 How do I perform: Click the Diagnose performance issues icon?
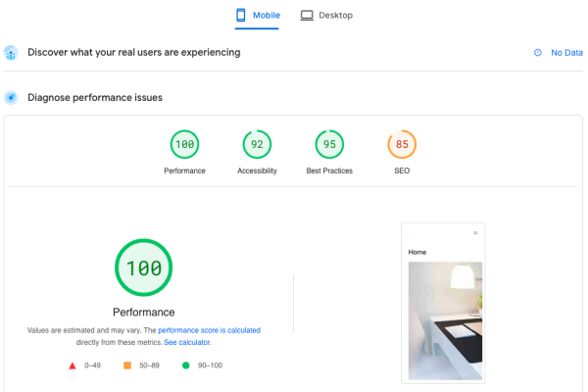coord(11,98)
